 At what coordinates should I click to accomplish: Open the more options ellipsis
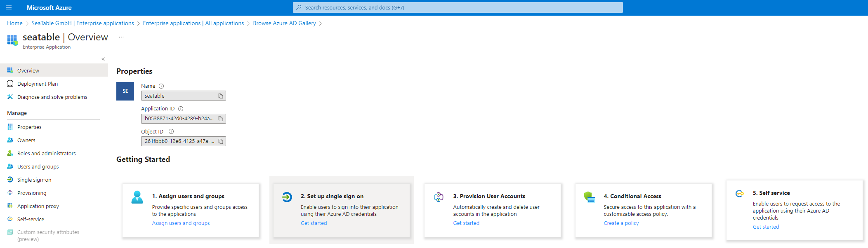pyautogui.click(x=121, y=37)
